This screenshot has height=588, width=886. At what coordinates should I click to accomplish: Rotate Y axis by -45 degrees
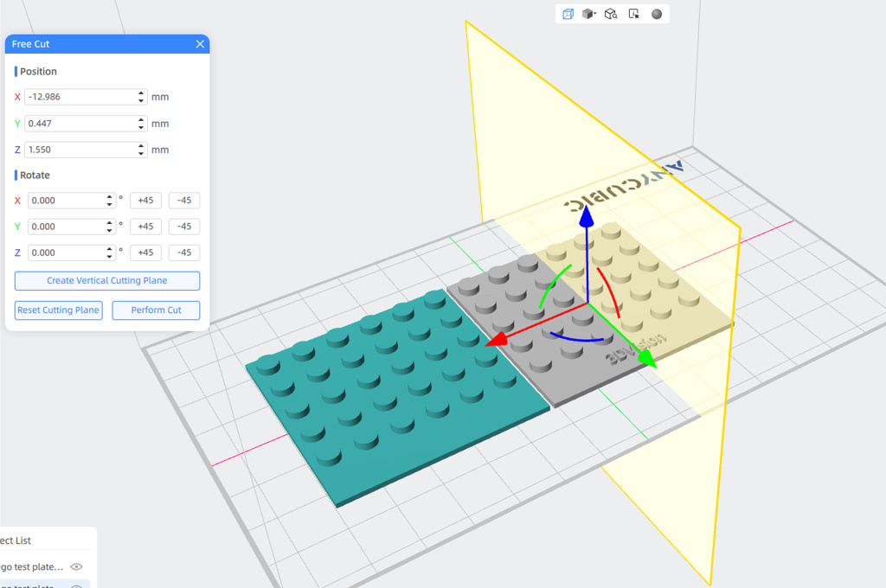tap(183, 227)
